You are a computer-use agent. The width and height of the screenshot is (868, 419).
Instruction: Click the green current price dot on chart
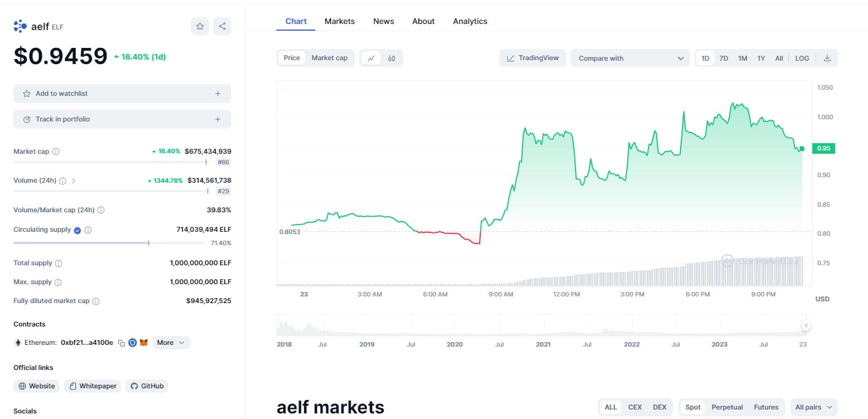[x=802, y=149]
